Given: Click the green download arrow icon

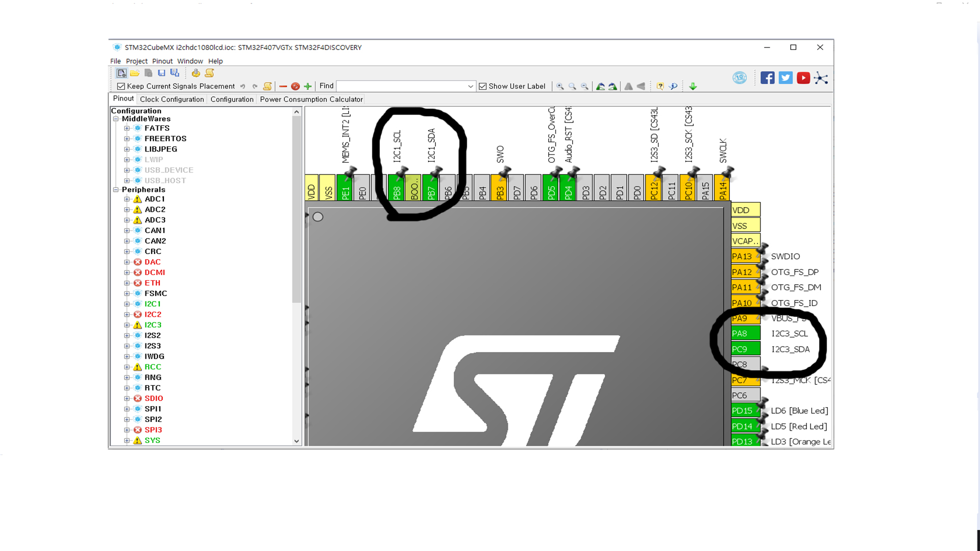Looking at the screenshot, I should (693, 86).
